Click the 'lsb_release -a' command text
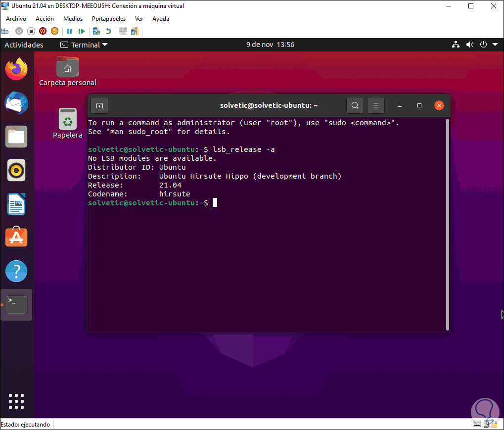Viewport: 504px width, 430px height. coord(244,149)
